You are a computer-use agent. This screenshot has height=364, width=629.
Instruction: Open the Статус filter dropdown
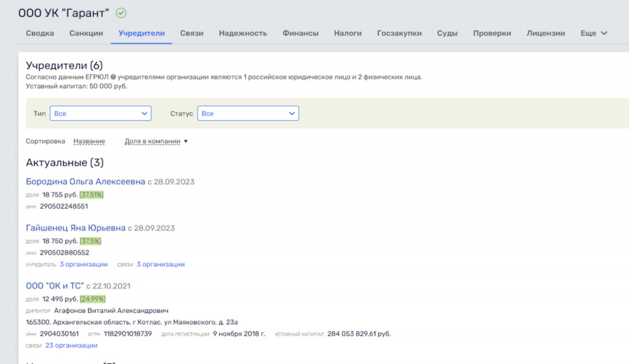click(x=248, y=114)
